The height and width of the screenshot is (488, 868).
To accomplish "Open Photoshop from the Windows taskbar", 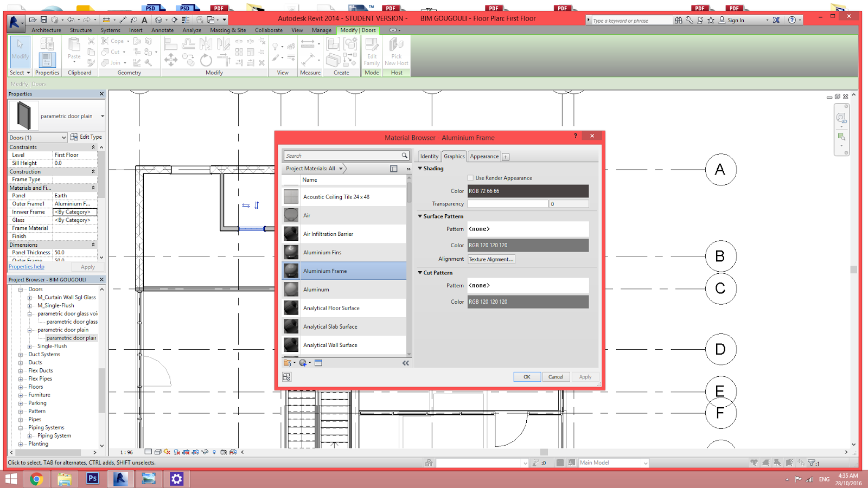I will click(93, 479).
